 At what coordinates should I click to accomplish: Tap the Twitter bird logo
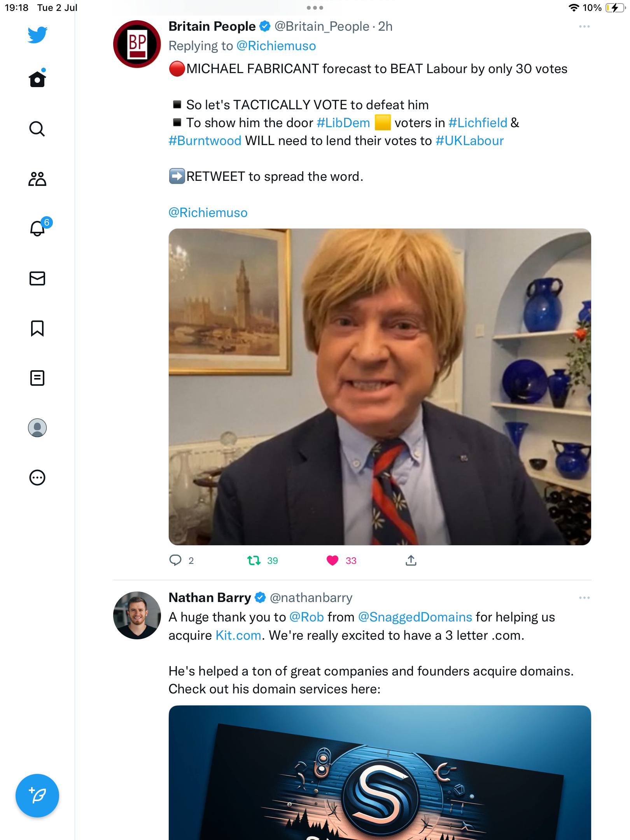click(37, 35)
